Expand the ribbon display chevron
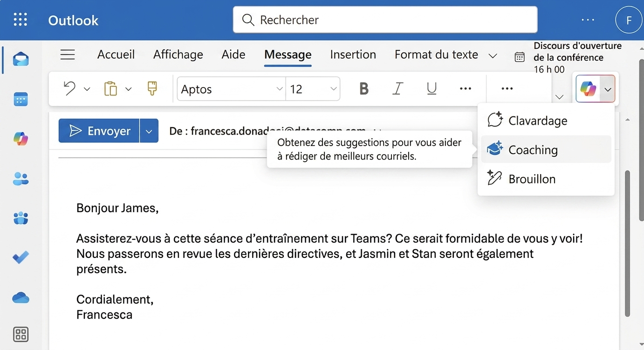Viewport: 644px width, 350px height. pyautogui.click(x=560, y=97)
